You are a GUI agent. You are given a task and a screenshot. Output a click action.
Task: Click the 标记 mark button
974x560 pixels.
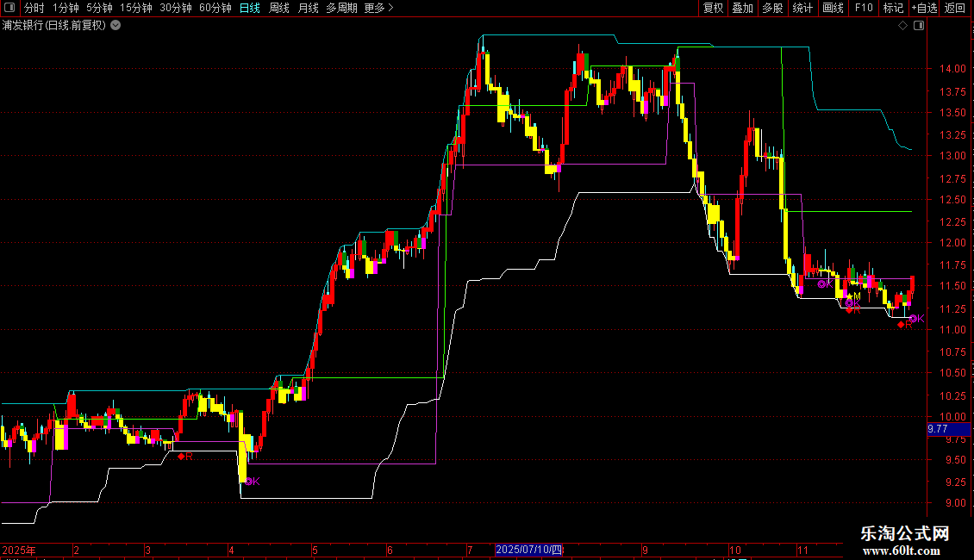(893, 8)
